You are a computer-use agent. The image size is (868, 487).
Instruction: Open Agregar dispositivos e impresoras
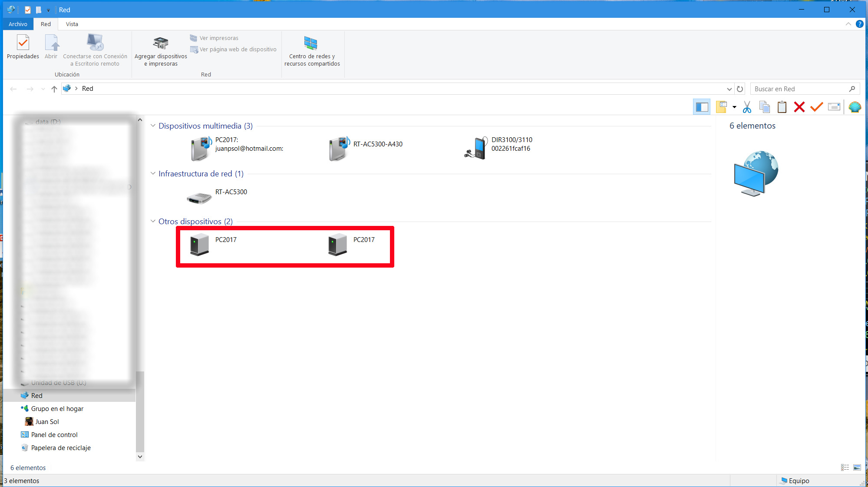point(161,51)
